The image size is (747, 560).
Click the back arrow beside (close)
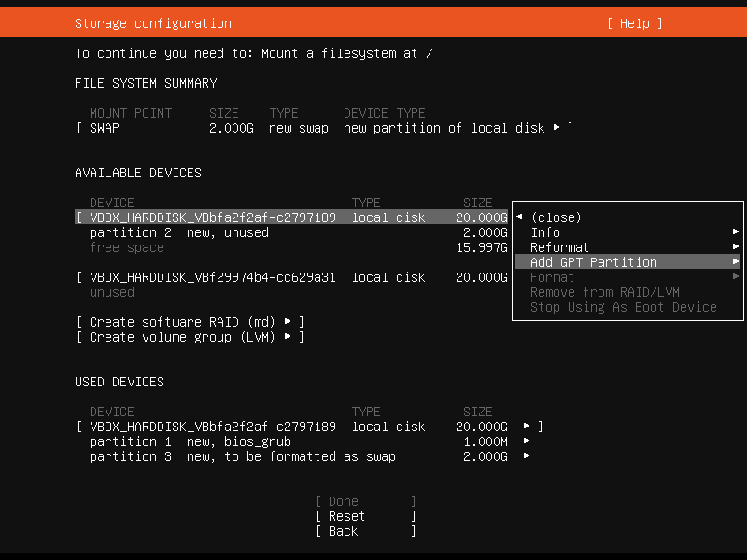pyautogui.click(x=519, y=217)
